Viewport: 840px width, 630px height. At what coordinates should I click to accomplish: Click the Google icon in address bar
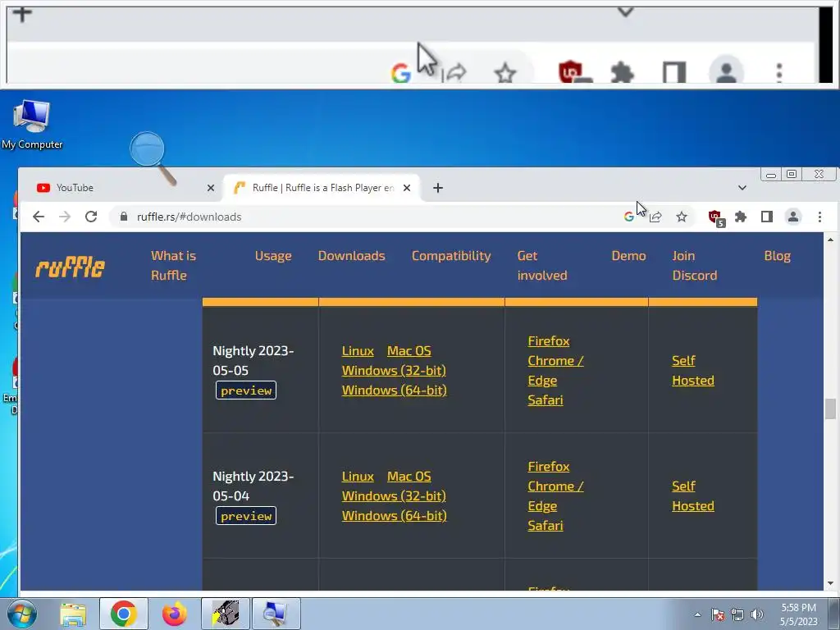(629, 217)
